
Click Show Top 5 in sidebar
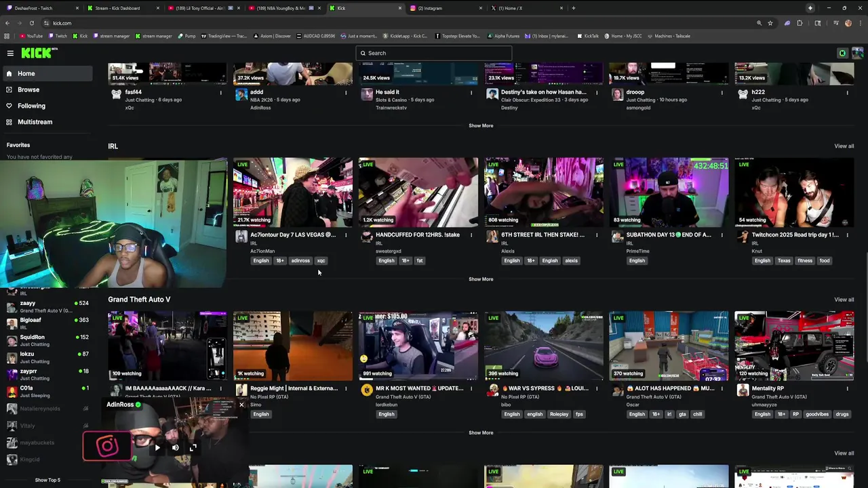point(47,480)
